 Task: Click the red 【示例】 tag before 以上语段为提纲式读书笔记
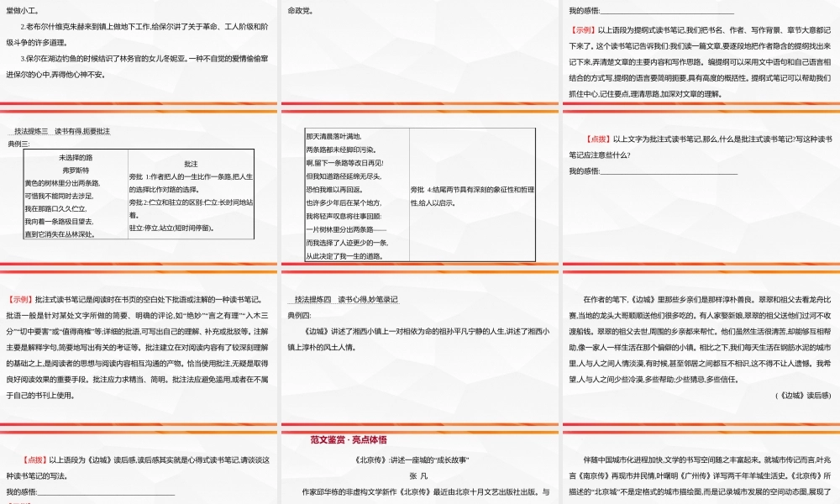(582, 30)
